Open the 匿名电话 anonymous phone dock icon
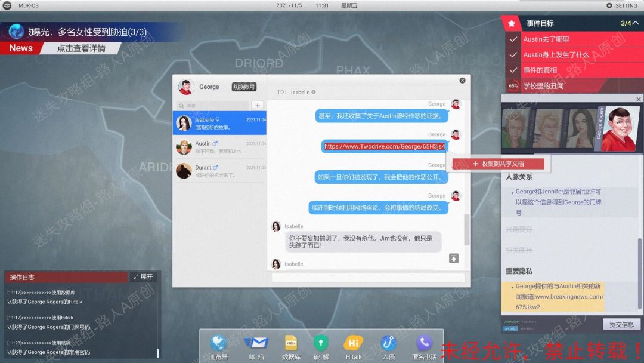The width and height of the screenshot is (644, 363). [x=424, y=343]
